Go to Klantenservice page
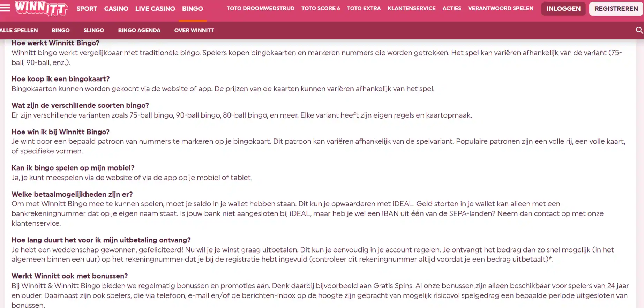This screenshot has width=644, height=308. pyautogui.click(x=412, y=8)
